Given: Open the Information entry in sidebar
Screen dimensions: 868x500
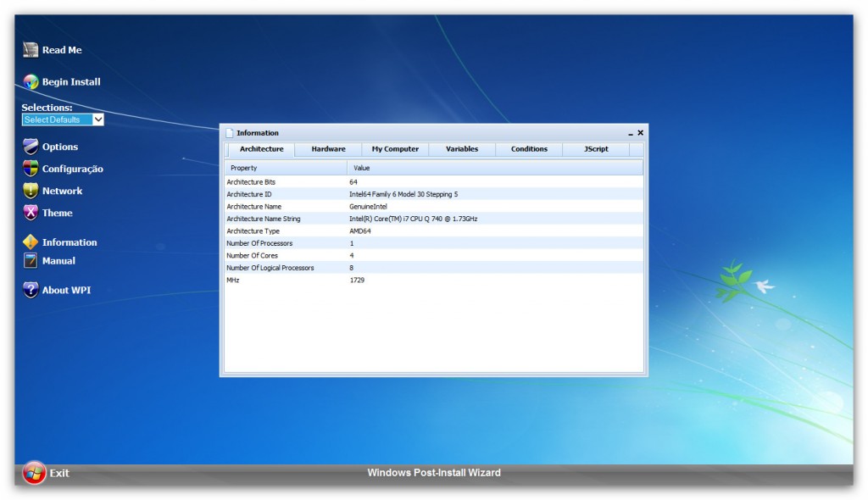Looking at the screenshot, I should click(x=70, y=242).
